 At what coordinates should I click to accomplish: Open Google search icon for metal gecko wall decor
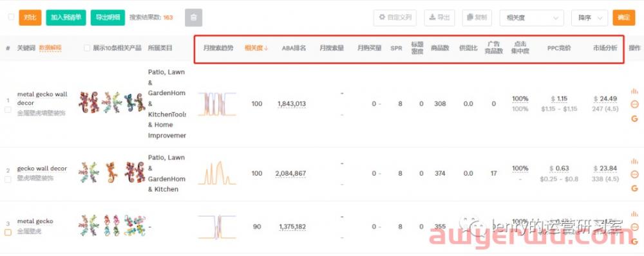point(634,118)
